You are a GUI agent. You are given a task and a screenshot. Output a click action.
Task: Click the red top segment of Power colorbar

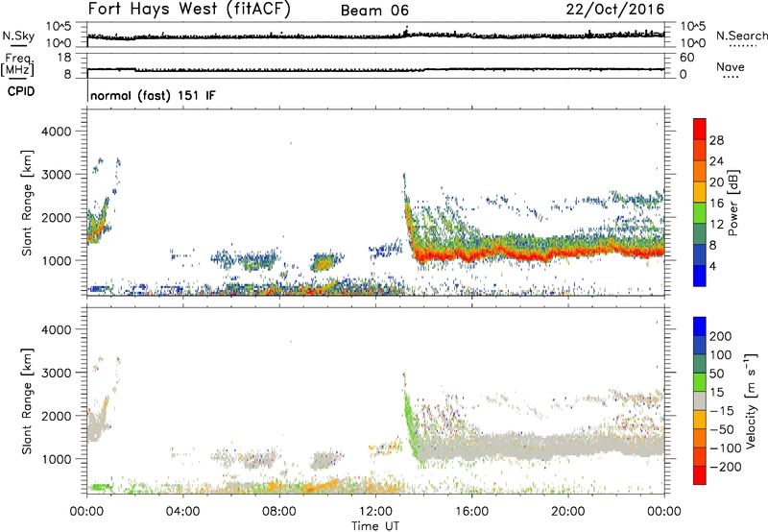click(x=700, y=130)
